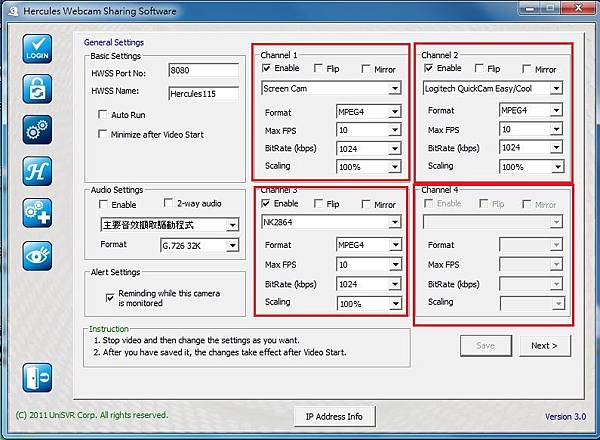
Task: Open Channel 2 Scaling dropdown
Action: [532, 167]
